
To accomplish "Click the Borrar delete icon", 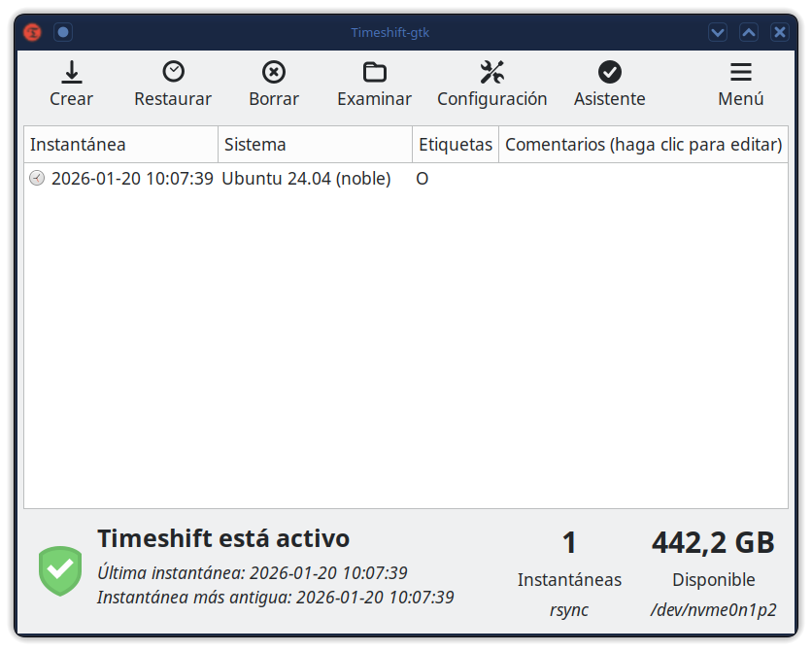I will point(274,73).
